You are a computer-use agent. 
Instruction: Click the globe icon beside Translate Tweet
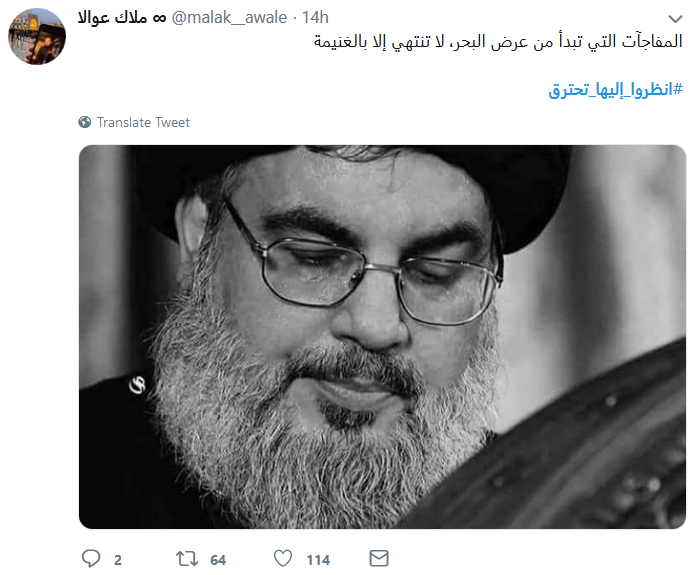[x=85, y=122]
